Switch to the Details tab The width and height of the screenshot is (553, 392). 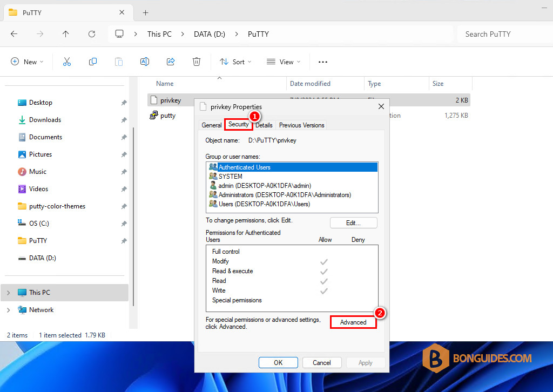pyautogui.click(x=264, y=125)
